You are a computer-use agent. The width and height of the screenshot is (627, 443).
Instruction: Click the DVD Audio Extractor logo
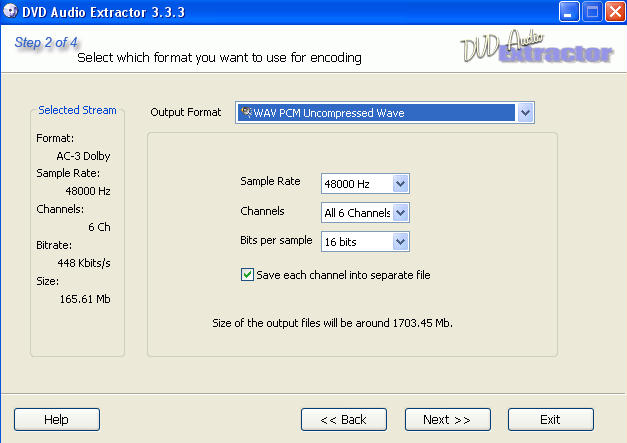point(537,47)
